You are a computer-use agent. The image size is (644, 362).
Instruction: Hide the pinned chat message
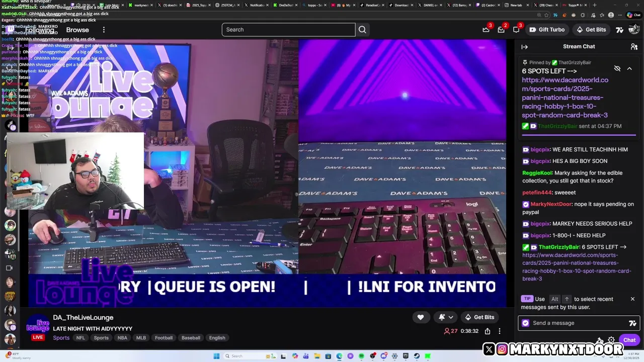tap(617, 68)
